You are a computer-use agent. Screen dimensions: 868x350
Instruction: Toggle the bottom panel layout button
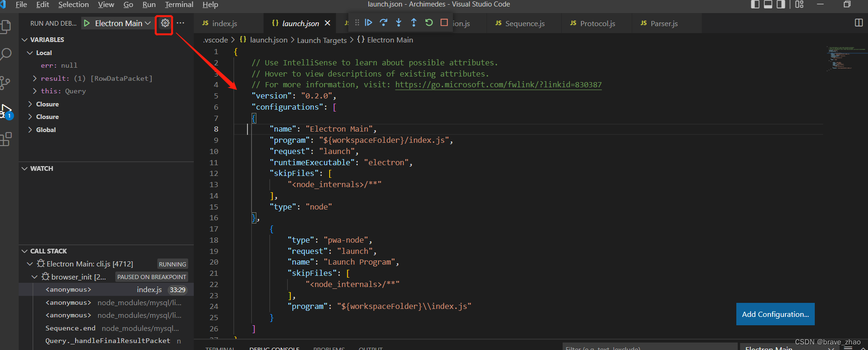tap(768, 4)
